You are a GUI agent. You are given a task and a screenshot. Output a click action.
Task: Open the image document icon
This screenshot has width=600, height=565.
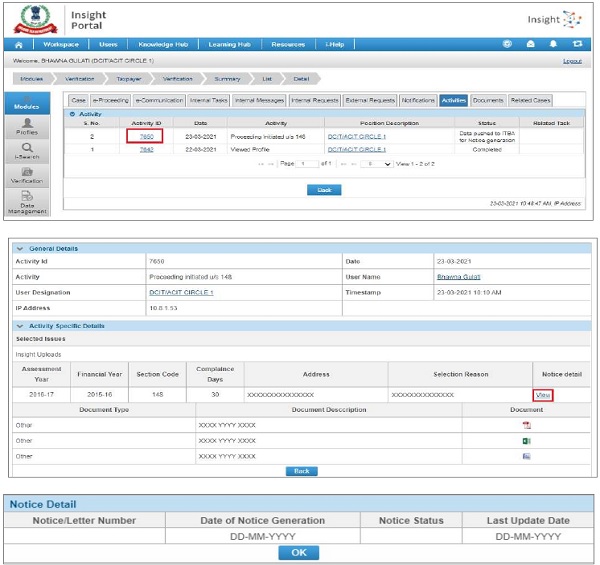coord(527,456)
